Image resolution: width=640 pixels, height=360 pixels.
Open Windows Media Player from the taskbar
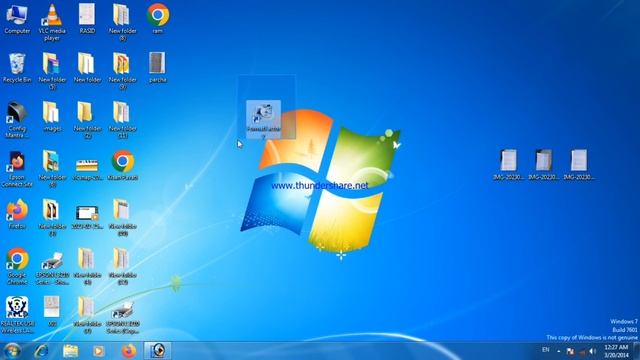[x=98, y=351]
